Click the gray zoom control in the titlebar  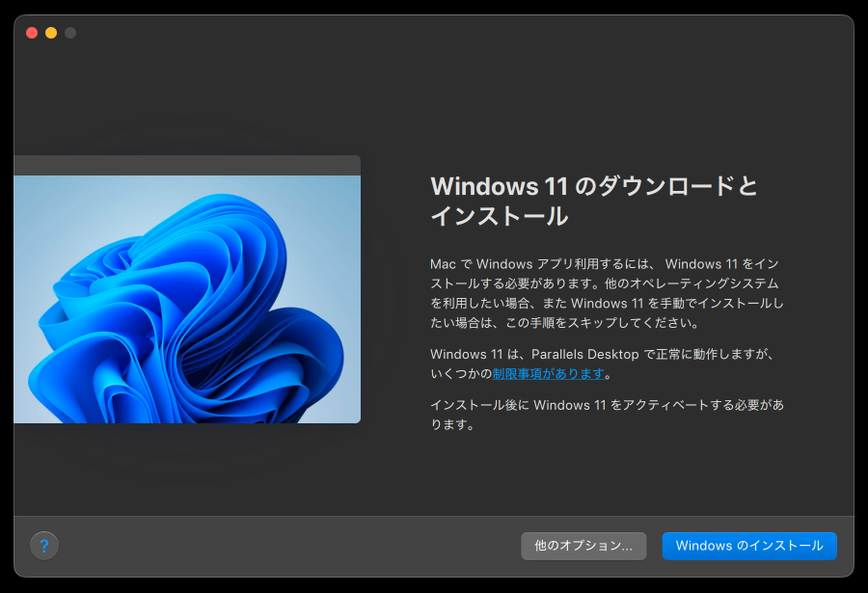tap(68, 32)
